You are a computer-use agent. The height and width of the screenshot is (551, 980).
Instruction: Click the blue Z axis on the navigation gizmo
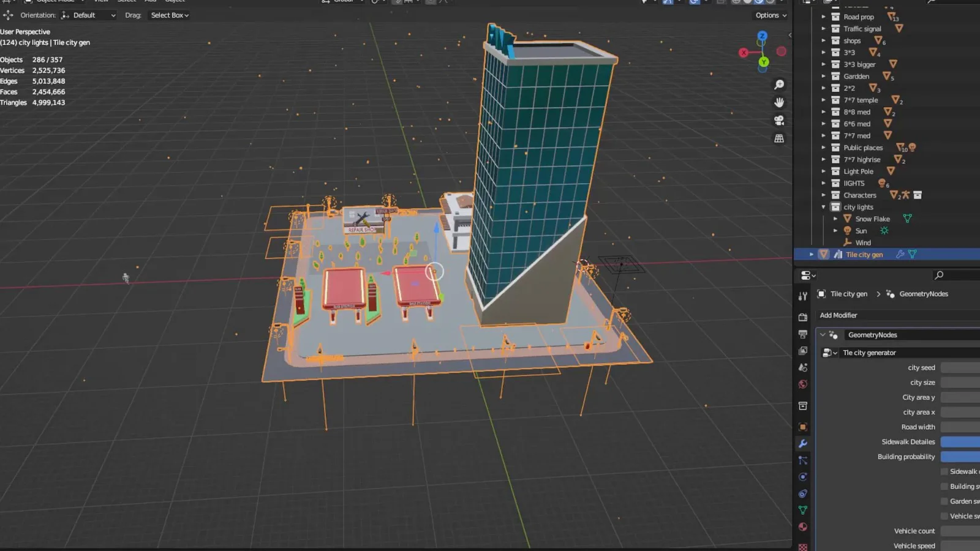click(762, 36)
